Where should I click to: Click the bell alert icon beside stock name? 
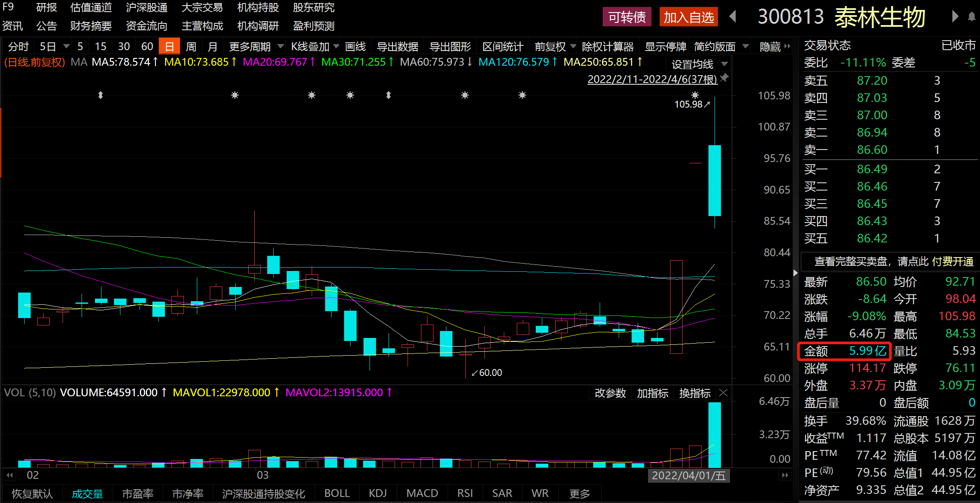[x=971, y=17]
